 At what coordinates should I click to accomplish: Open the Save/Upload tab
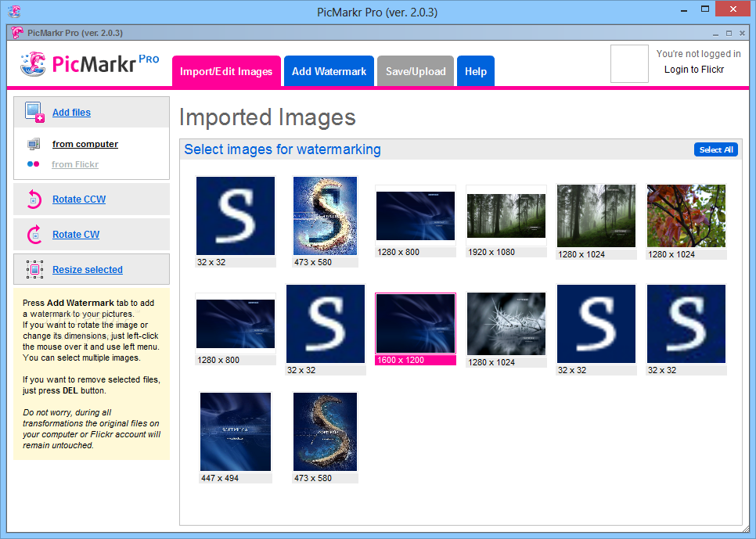(415, 71)
